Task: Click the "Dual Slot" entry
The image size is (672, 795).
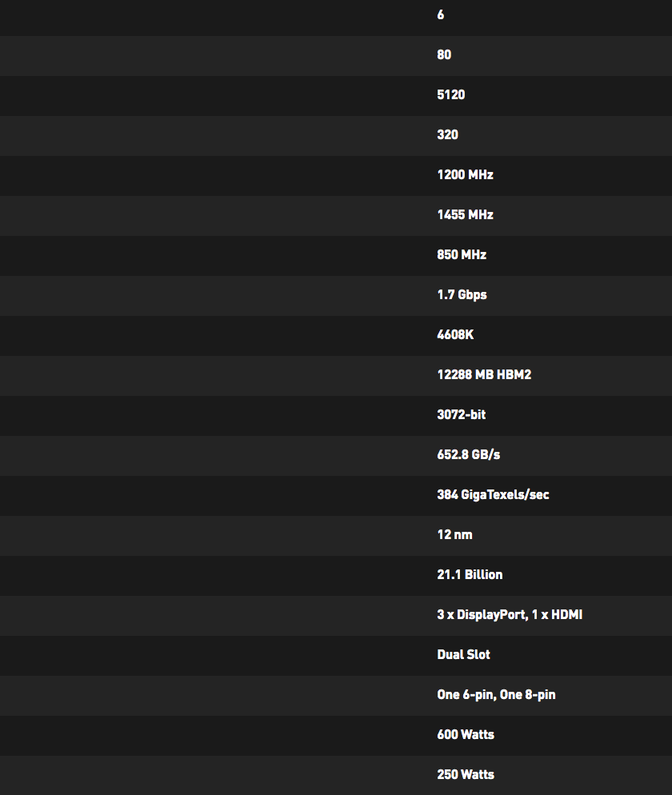Action: click(463, 655)
